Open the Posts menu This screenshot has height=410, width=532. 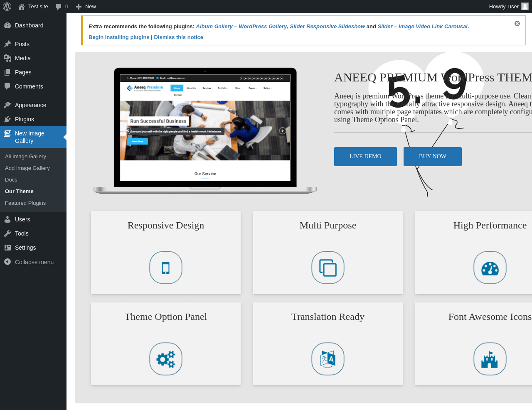click(33, 44)
